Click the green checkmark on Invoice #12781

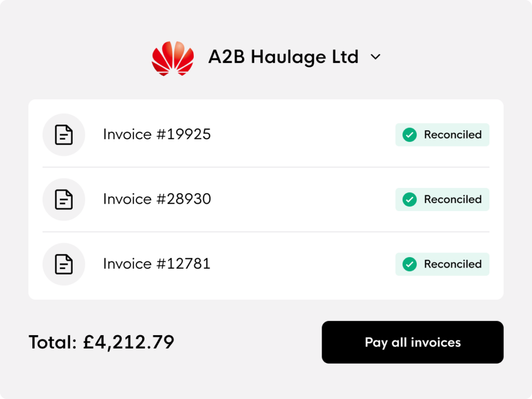pos(409,264)
